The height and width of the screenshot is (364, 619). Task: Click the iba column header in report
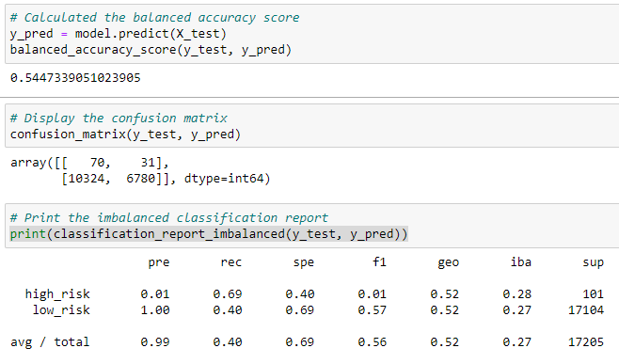tap(521, 262)
